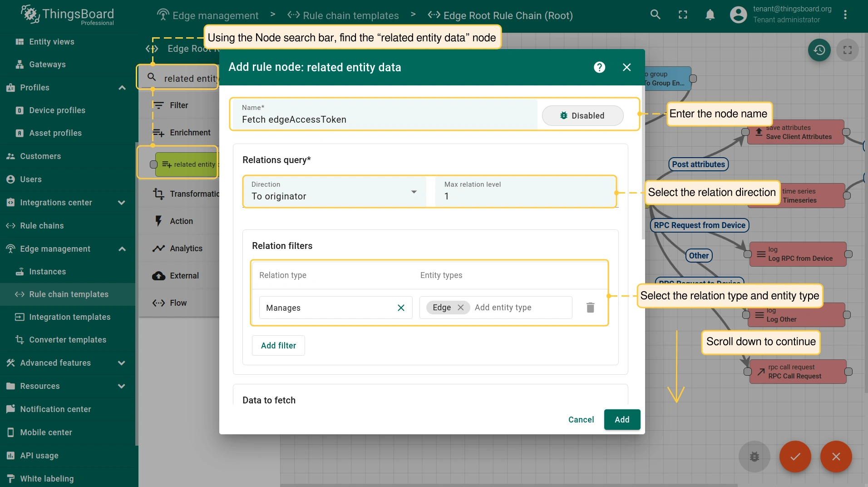Open Rule chains in sidebar
Screen dimensions: 868x487
coord(42,226)
